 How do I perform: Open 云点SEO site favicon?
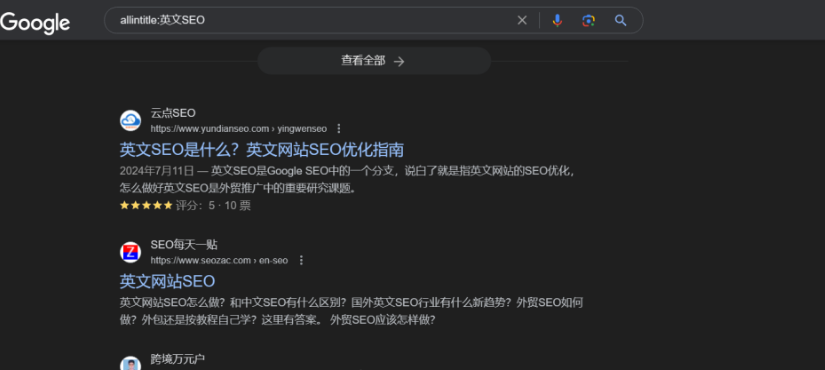130,121
